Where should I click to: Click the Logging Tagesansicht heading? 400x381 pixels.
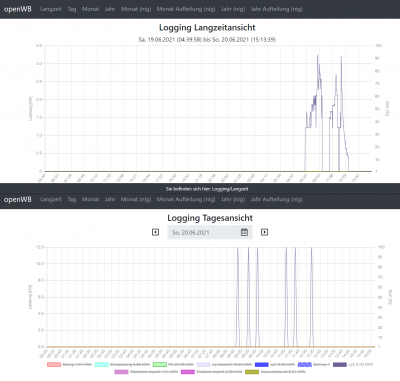(x=210, y=218)
